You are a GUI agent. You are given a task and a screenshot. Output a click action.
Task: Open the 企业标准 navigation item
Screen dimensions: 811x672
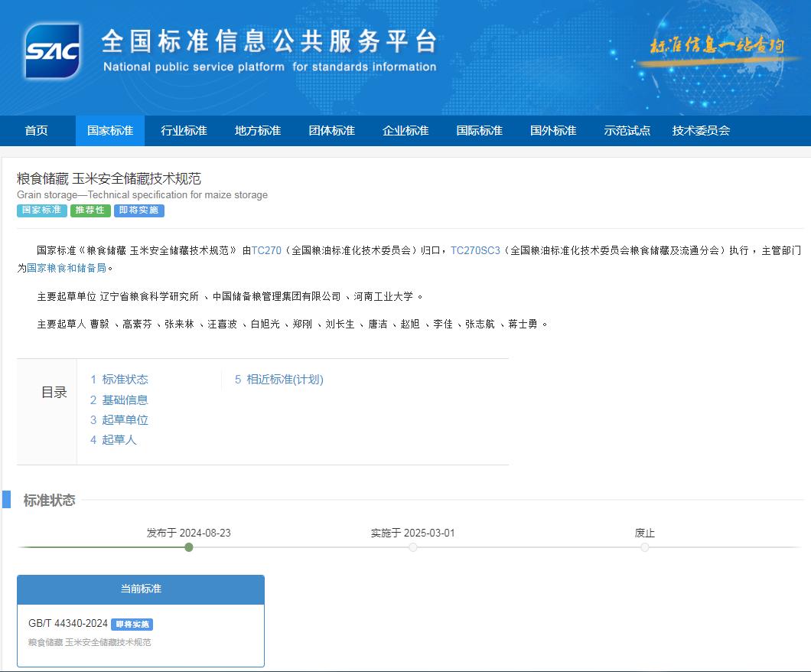pyautogui.click(x=405, y=131)
